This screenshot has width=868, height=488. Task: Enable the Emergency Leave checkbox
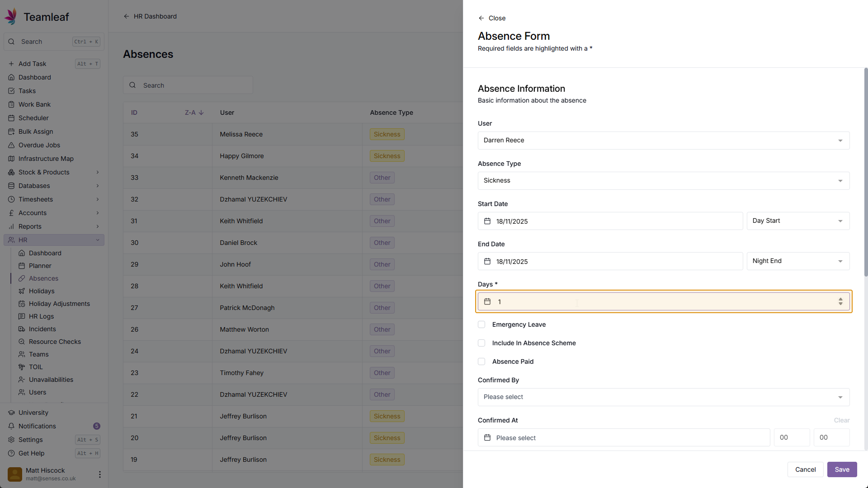[481, 324]
